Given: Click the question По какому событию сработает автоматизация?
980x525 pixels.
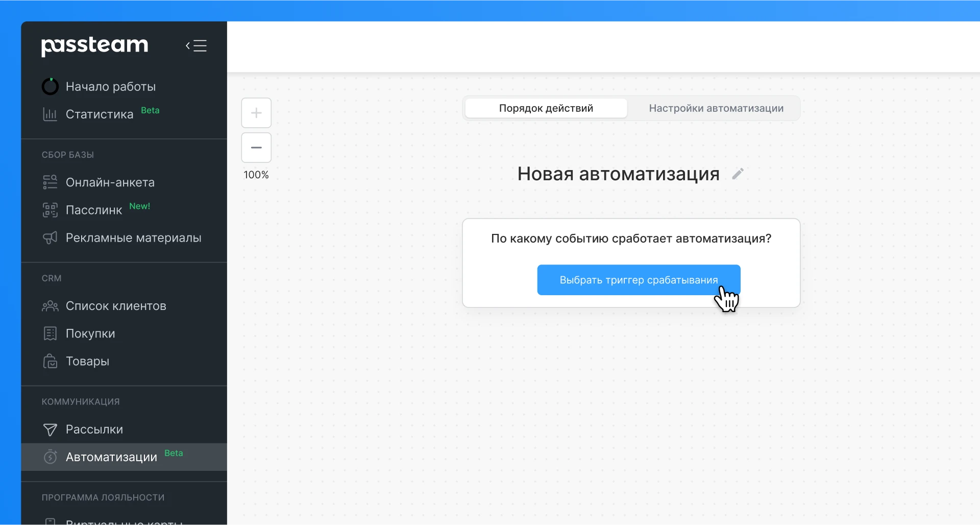Looking at the screenshot, I should point(631,238).
